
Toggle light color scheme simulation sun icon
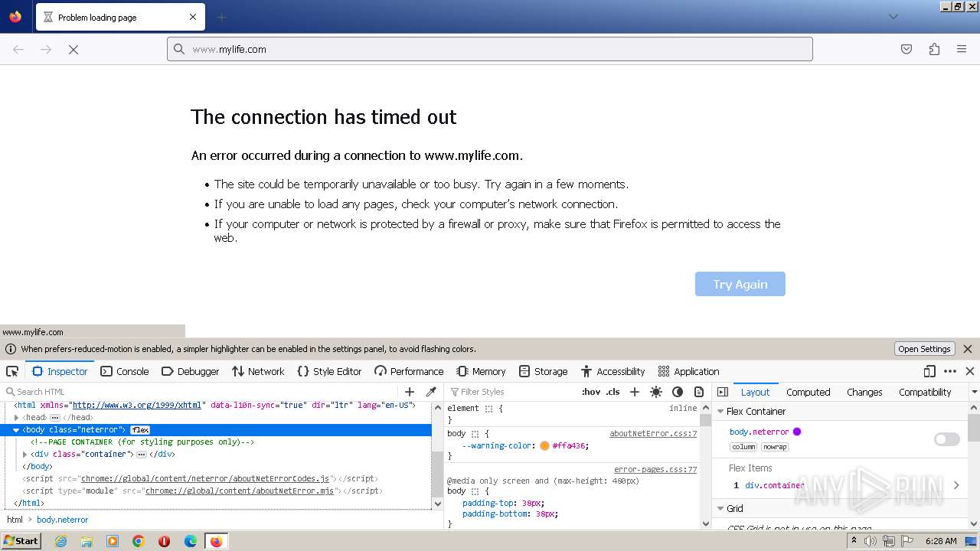click(x=656, y=392)
